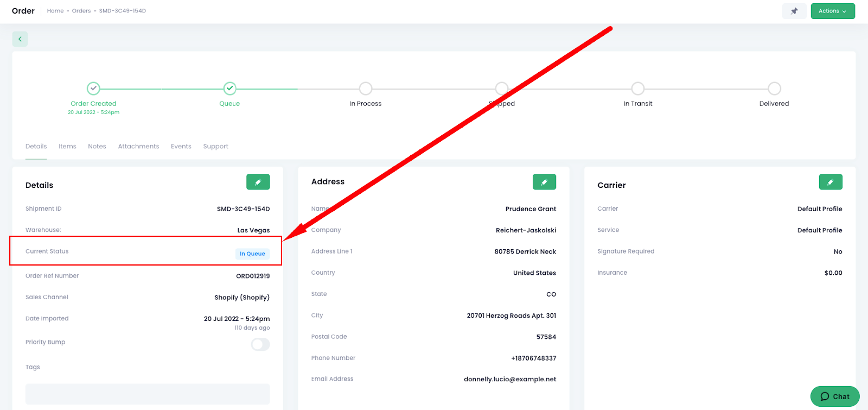Click the In Process progress step marker
Viewport: 868px width, 410px height.
(366, 88)
